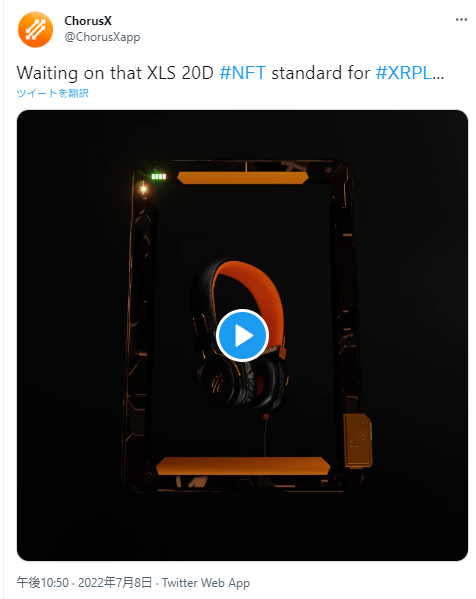Click the logo on the headphone ear cup

216,383
